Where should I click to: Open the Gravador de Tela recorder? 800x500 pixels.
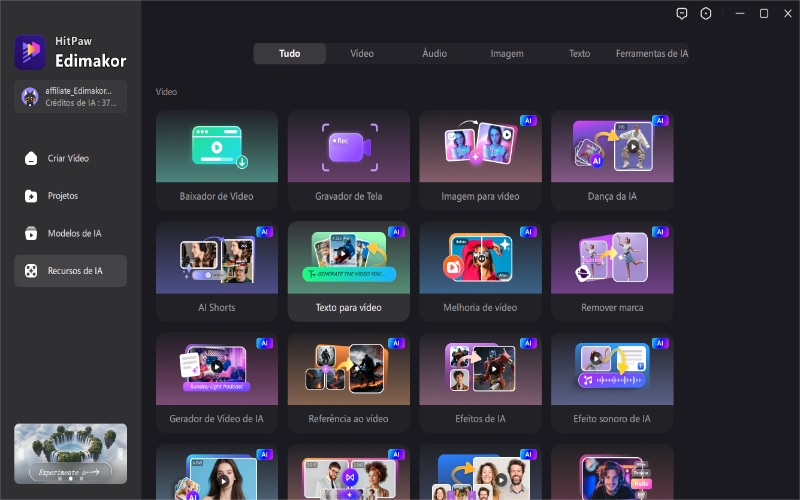pyautogui.click(x=348, y=160)
